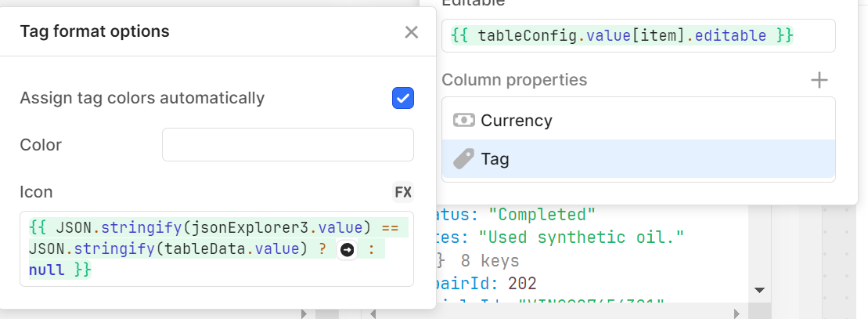Click the vertical scrollbar down arrow

coord(759,289)
